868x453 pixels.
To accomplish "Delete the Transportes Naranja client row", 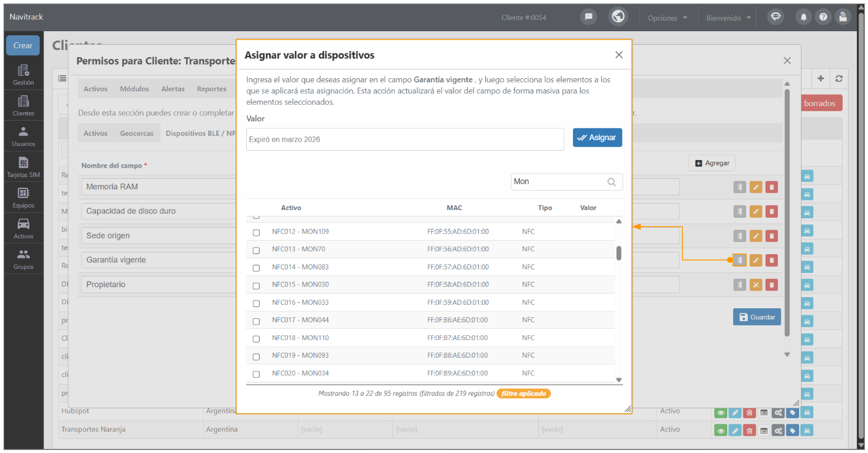I will tap(749, 431).
